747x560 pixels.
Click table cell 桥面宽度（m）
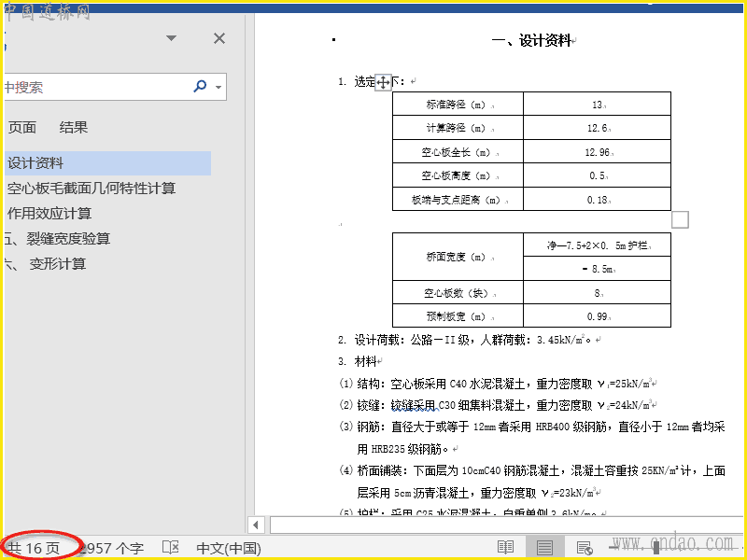coord(458,257)
